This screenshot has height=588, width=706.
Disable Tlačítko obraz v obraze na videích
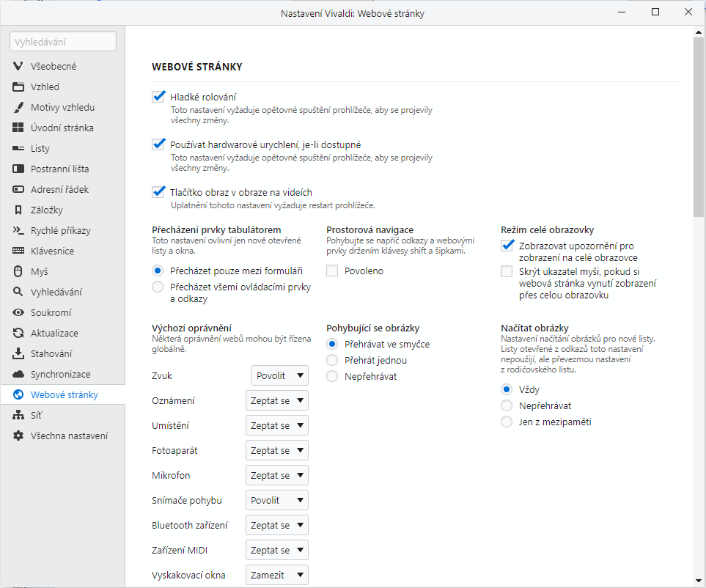(x=158, y=192)
